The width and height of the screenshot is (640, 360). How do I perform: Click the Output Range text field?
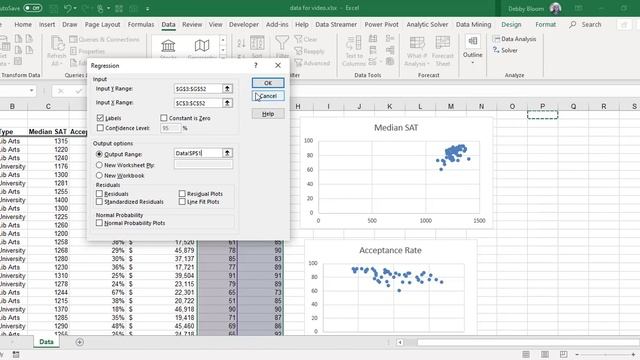coord(198,153)
